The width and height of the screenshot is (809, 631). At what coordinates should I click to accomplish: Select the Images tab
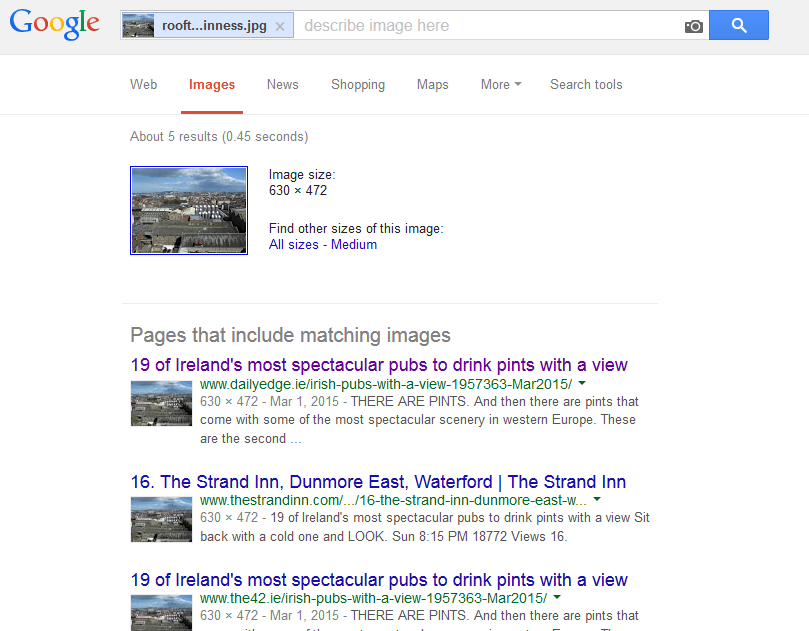212,85
